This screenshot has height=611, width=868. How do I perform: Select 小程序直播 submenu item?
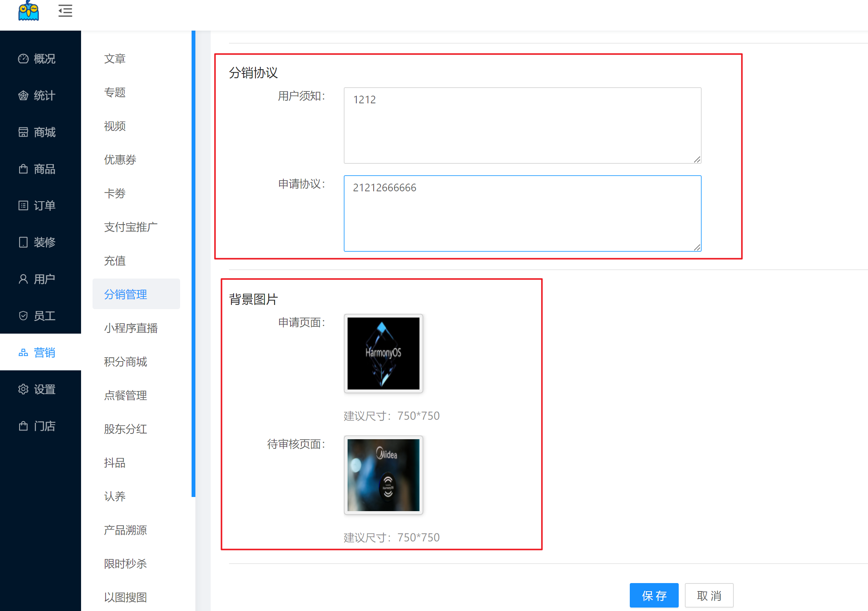131,328
